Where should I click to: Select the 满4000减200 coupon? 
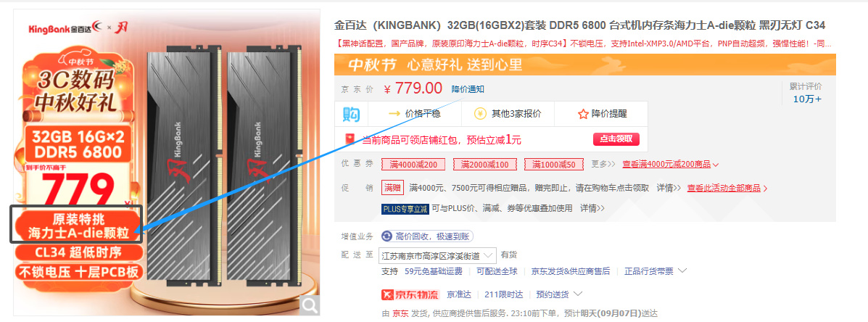coord(413,165)
